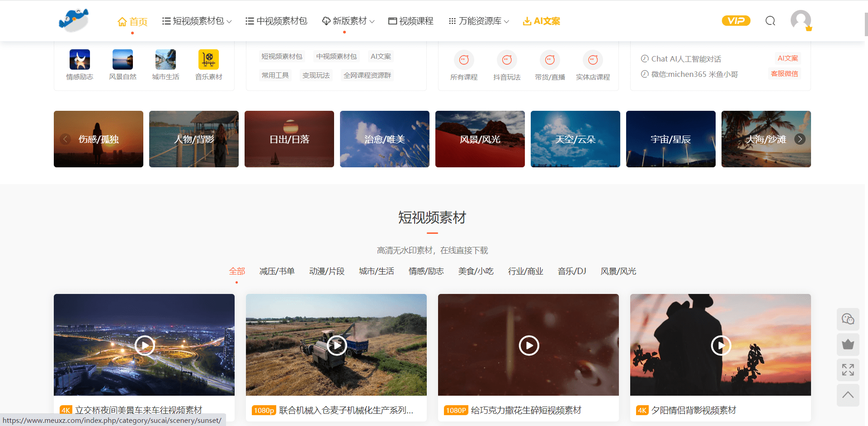Click the 中视频素材包 tag link
The width and height of the screenshot is (868, 426).
point(336,57)
